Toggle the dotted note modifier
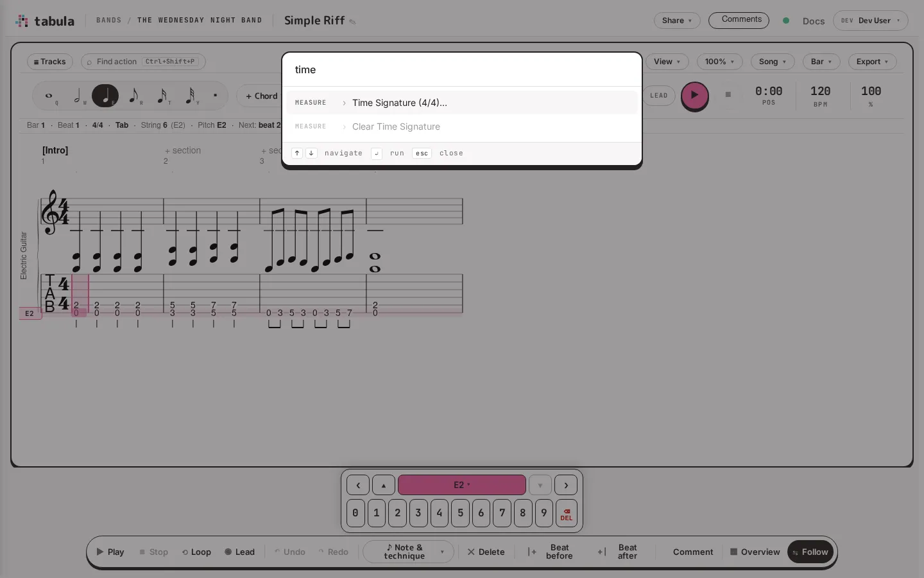This screenshot has height=578, width=924. coord(215,96)
